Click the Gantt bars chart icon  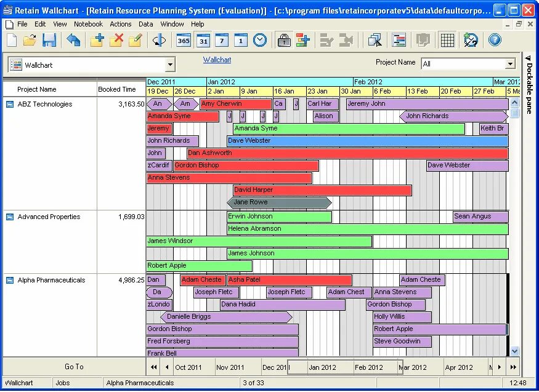399,41
